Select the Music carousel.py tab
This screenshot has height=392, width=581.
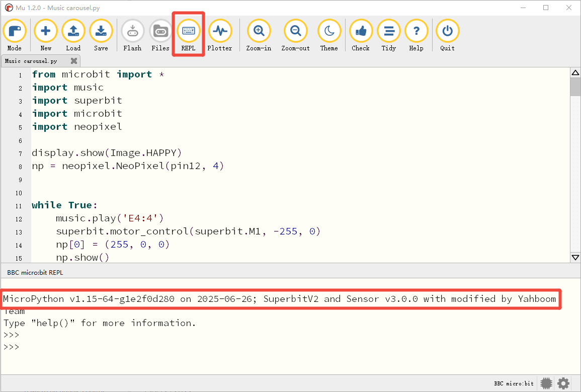click(x=31, y=61)
